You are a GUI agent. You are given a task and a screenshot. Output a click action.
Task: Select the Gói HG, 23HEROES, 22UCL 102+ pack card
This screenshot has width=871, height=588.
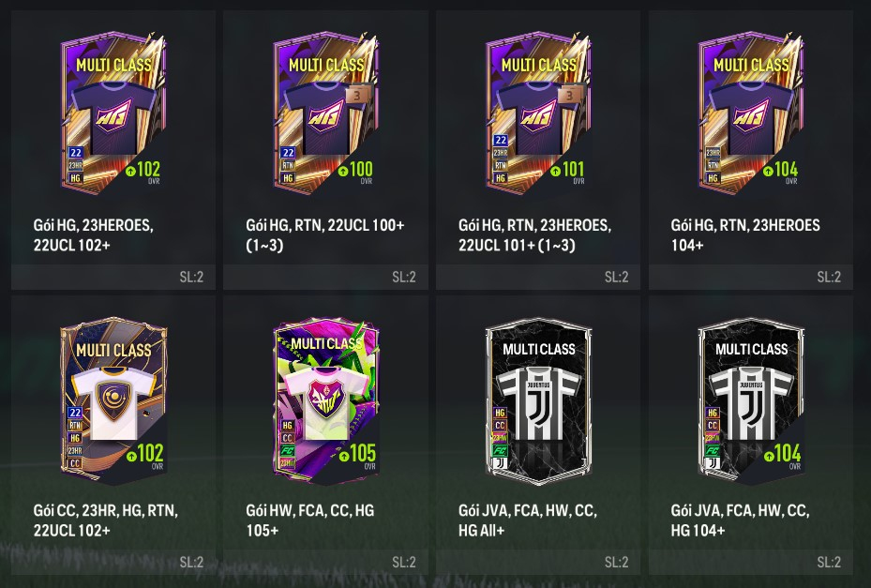coord(113,150)
